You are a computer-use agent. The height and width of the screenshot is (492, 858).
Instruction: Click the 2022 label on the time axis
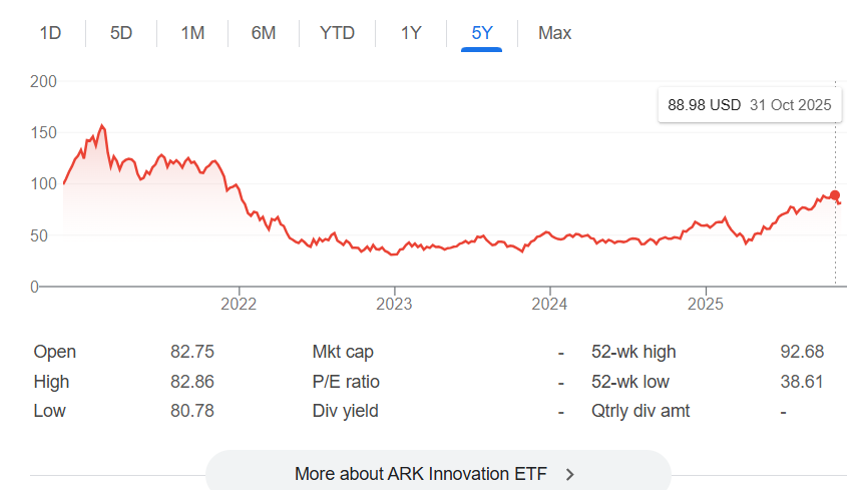[x=239, y=304]
